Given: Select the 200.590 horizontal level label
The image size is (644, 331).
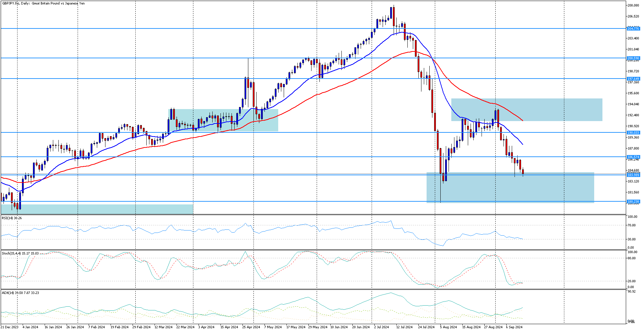Looking at the screenshot, I should click(x=633, y=58).
